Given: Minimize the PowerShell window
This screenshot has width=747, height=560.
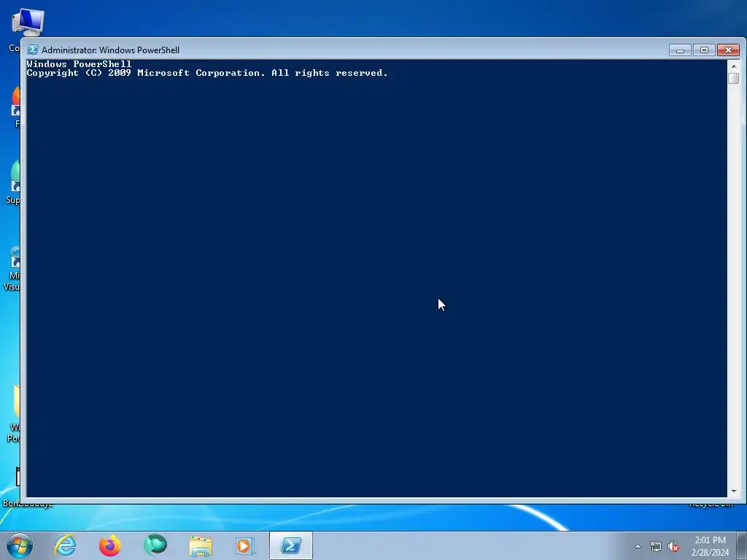Looking at the screenshot, I should 680,50.
